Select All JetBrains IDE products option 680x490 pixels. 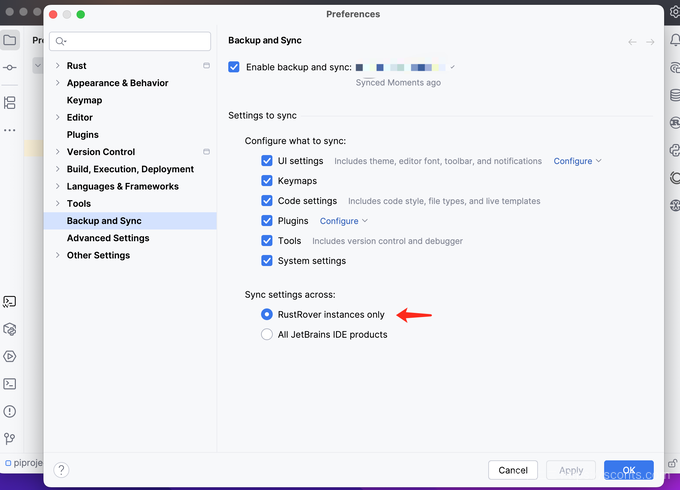pyautogui.click(x=267, y=334)
